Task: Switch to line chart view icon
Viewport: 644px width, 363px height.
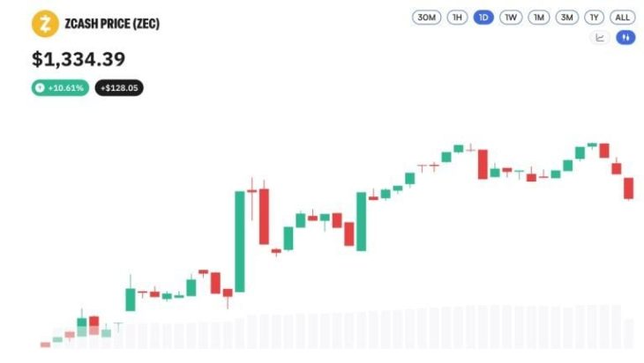Action: coord(600,38)
